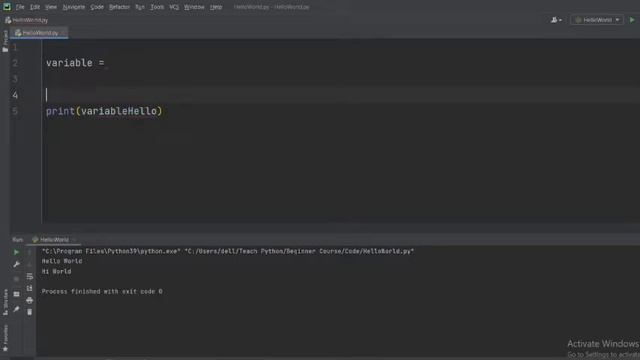
Task: Open the Code menu
Action: [97, 7]
